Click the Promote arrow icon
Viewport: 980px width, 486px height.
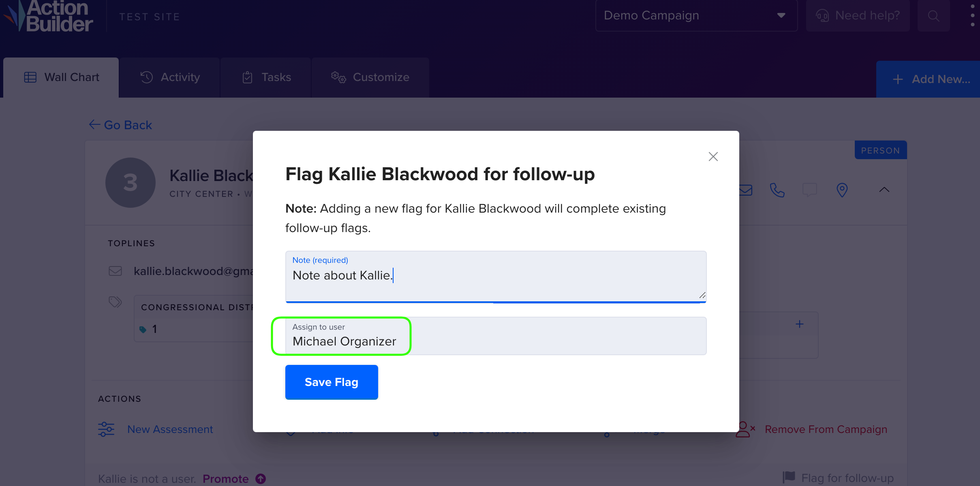261,479
